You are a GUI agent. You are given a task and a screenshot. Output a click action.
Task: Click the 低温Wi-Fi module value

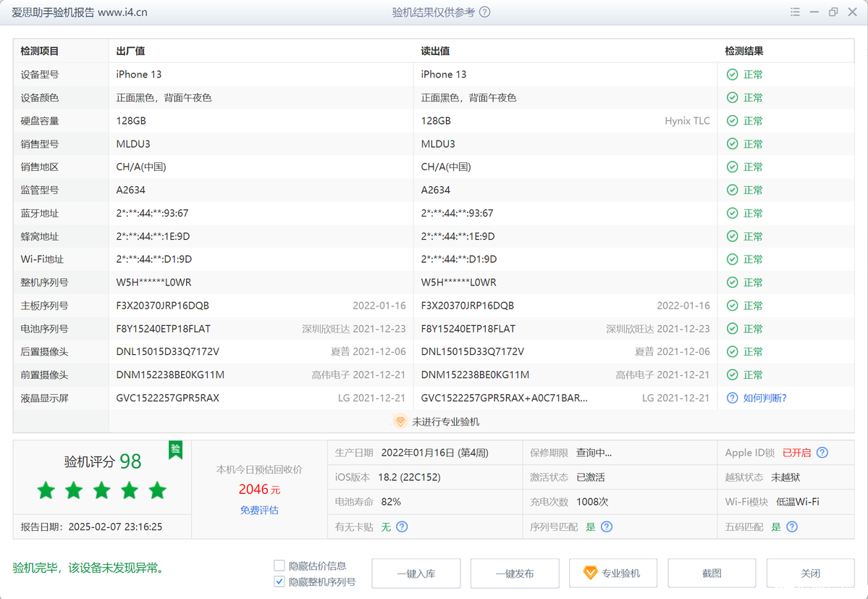(798, 501)
